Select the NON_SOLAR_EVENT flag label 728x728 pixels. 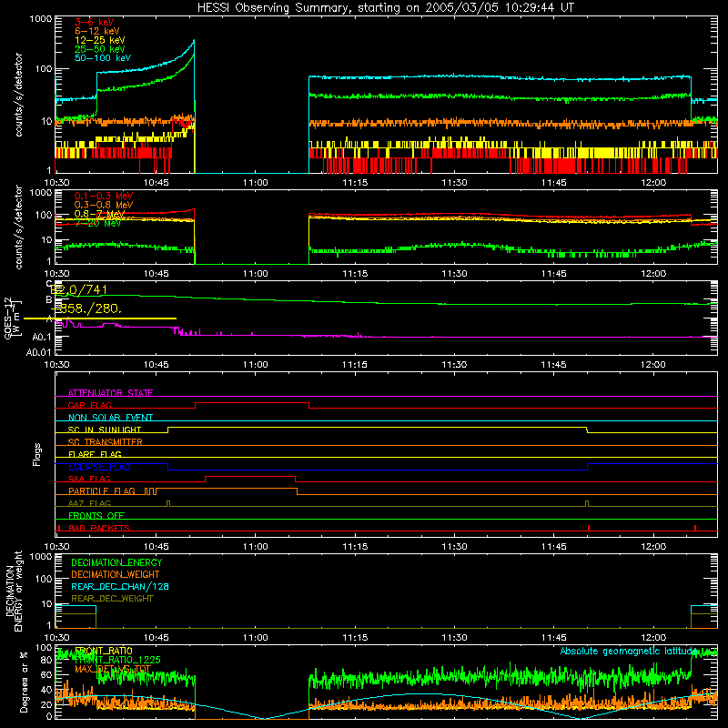point(110,418)
